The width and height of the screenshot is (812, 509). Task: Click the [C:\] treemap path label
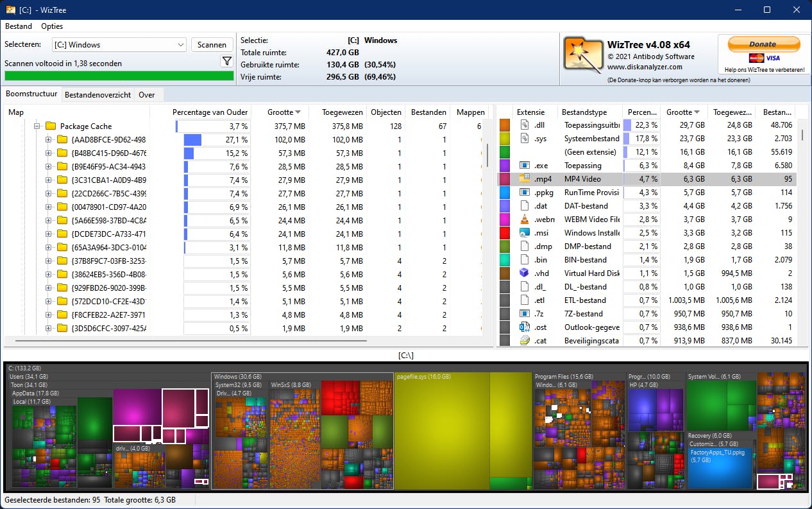[405, 355]
